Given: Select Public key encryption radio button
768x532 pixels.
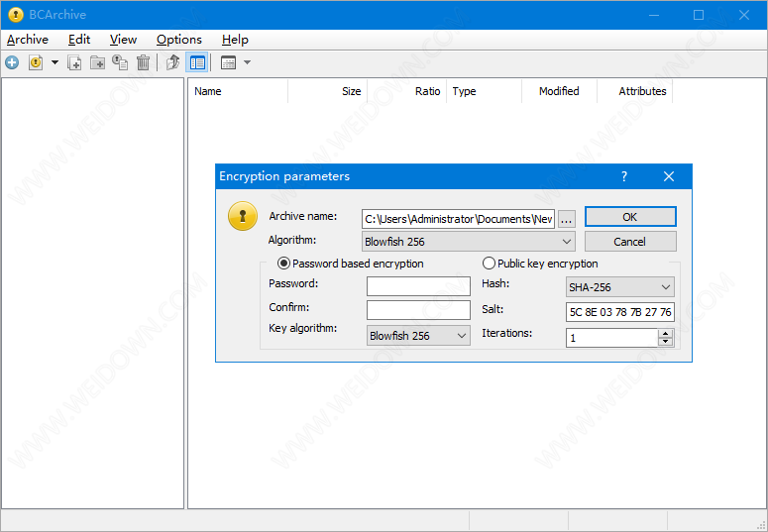Looking at the screenshot, I should tap(489, 264).
